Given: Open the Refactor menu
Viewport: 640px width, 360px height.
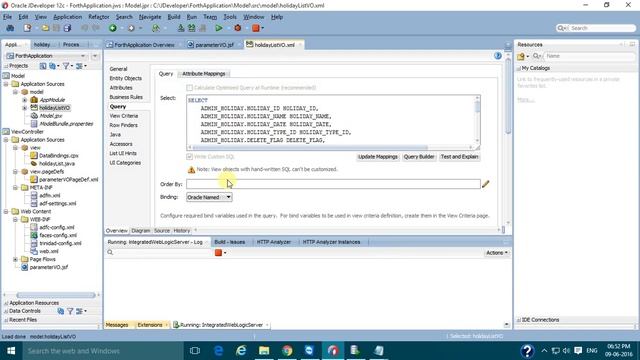Looking at the screenshot, I should [x=99, y=17].
